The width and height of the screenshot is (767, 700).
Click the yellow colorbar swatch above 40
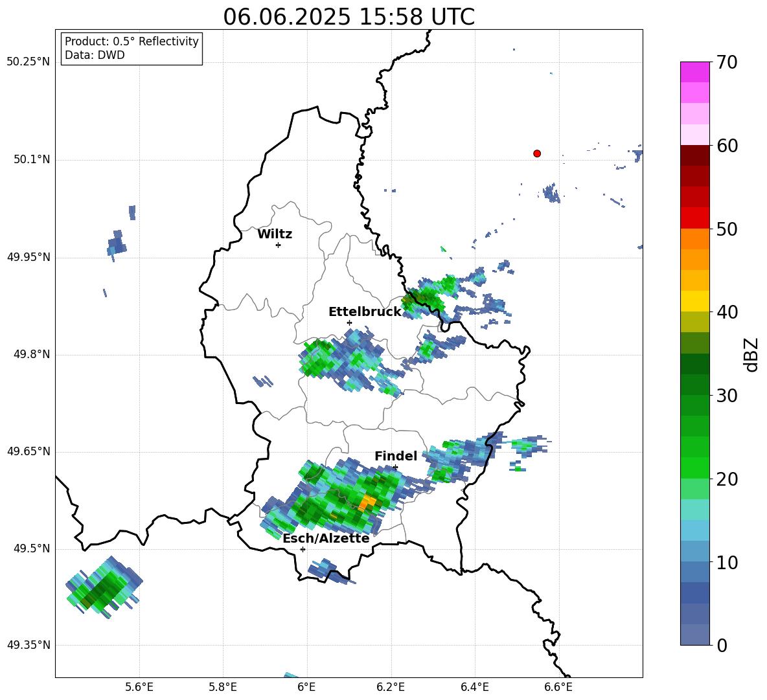(694, 301)
